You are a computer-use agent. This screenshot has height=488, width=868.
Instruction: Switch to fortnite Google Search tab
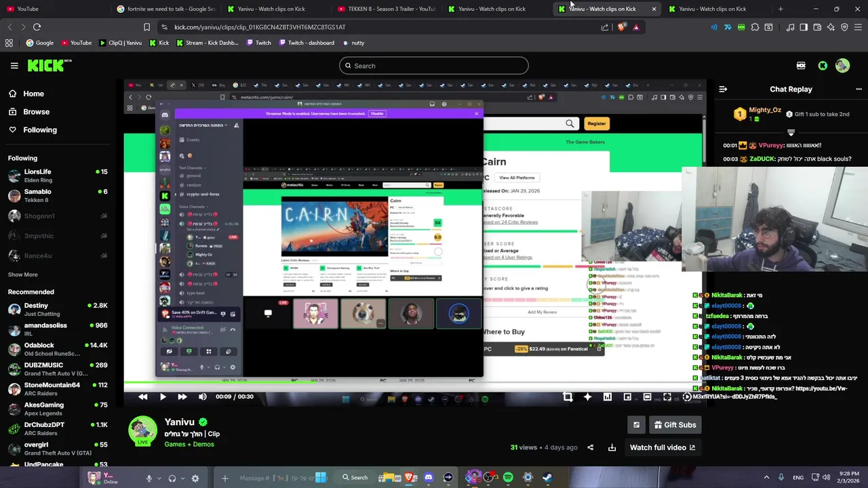pos(166,9)
